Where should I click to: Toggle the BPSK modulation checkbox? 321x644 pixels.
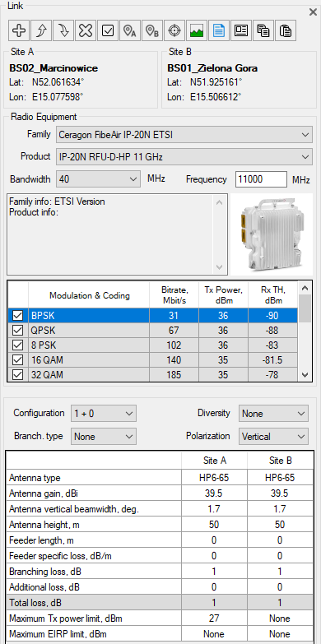17,316
